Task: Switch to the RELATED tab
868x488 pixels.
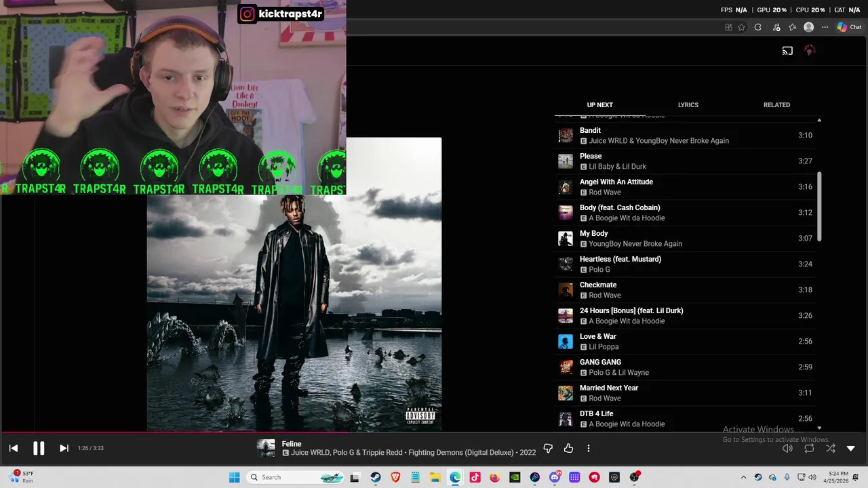Action: [776, 105]
